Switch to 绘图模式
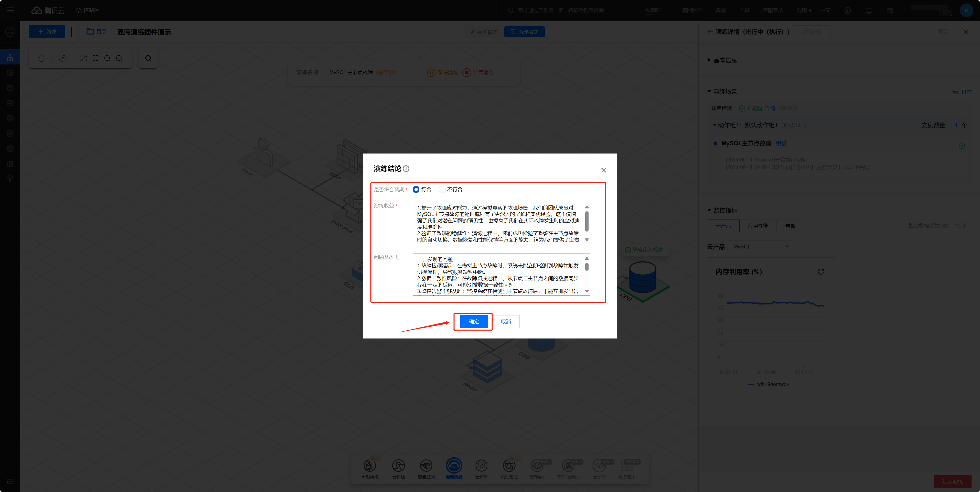 coord(484,32)
